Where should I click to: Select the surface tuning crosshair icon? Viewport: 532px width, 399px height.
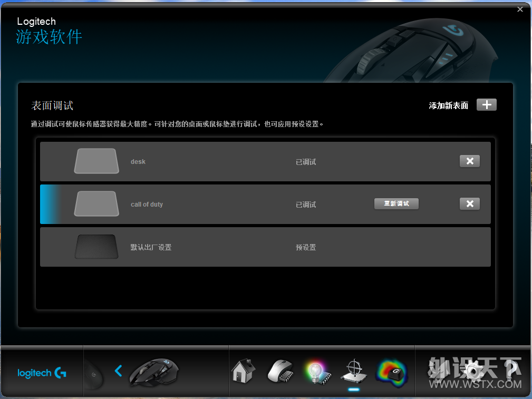[x=354, y=372]
